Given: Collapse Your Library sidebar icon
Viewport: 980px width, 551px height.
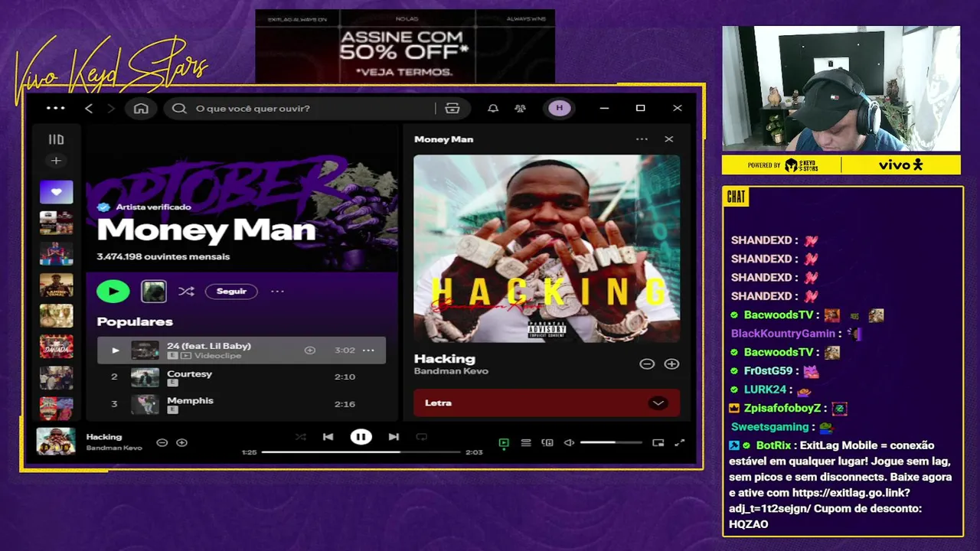Looking at the screenshot, I should click(x=56, y=139).
